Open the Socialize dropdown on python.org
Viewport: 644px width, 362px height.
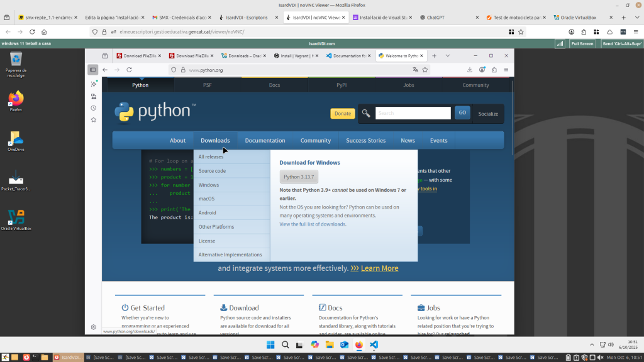tap(487, 114)
